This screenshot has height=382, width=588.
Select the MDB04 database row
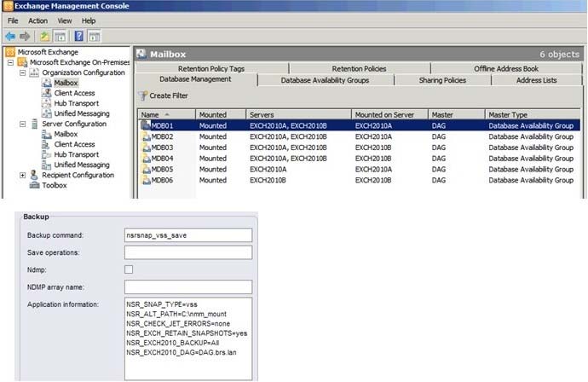pos(359,159)
